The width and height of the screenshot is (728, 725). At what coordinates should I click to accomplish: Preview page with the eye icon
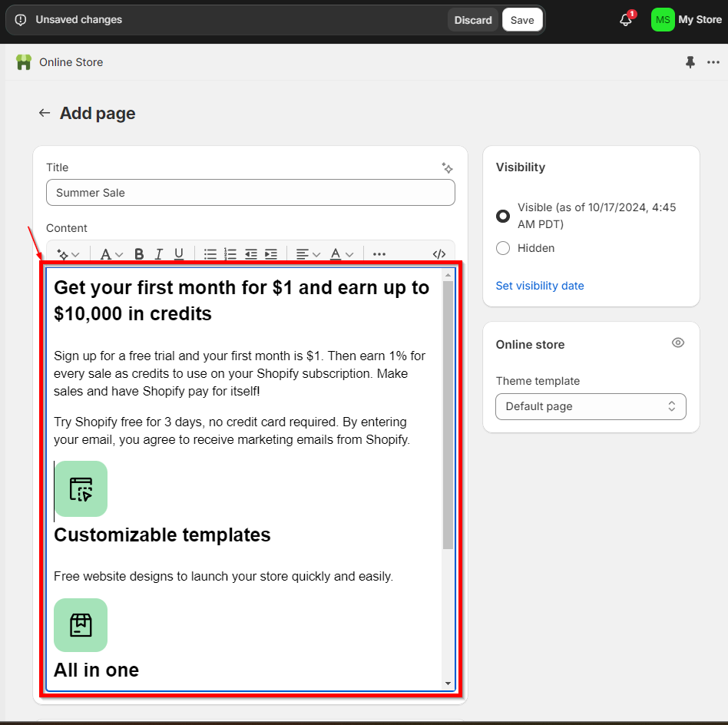678,343
